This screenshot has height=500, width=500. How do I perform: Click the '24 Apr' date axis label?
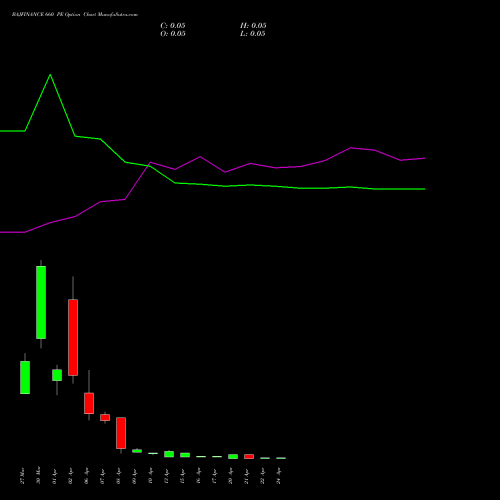click(x=278, y=476)
